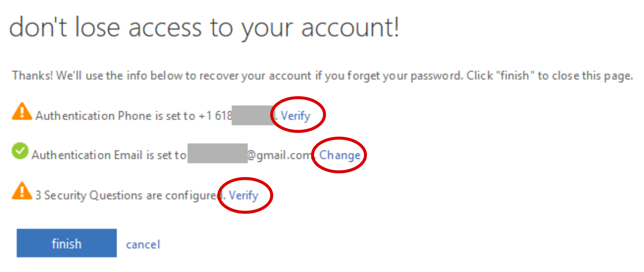Change the authentication email address
The width and height of the screenshot is (644, 272).
pyautogui.click(x=340, y=155)
